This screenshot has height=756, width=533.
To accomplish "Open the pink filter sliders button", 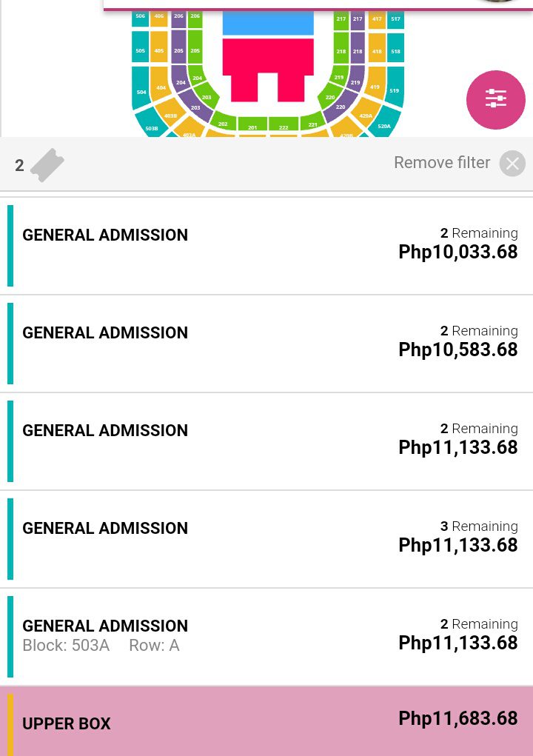I will [495, 100].
